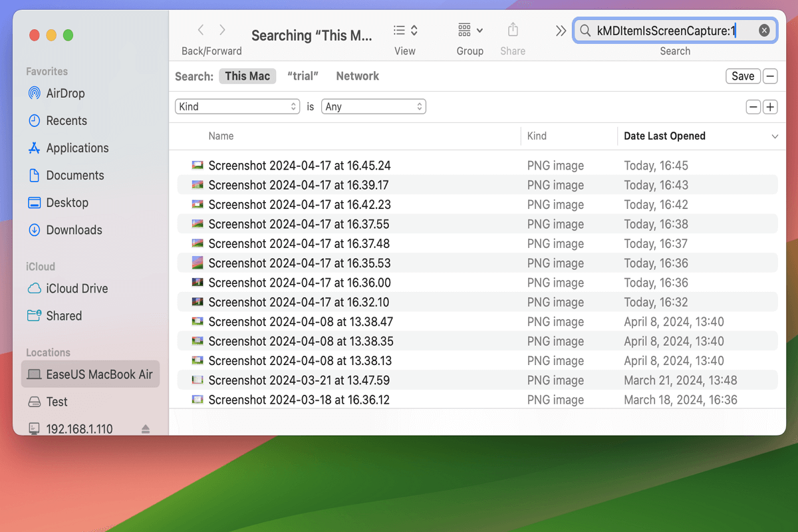Select Screenshot 2024-04-17 at 16.45.24
The image size is (798, 532).
coord(300,166)
